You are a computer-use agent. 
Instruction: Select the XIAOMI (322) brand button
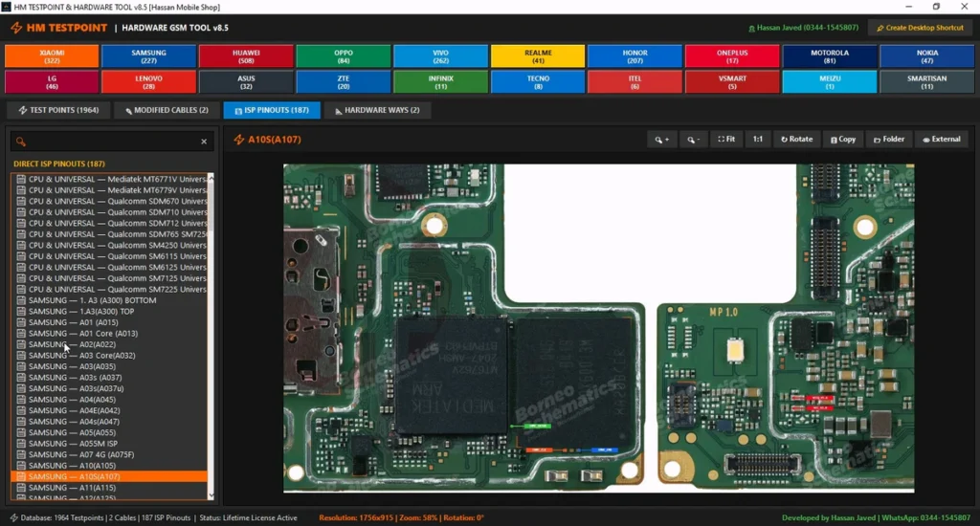click(52, 56)
